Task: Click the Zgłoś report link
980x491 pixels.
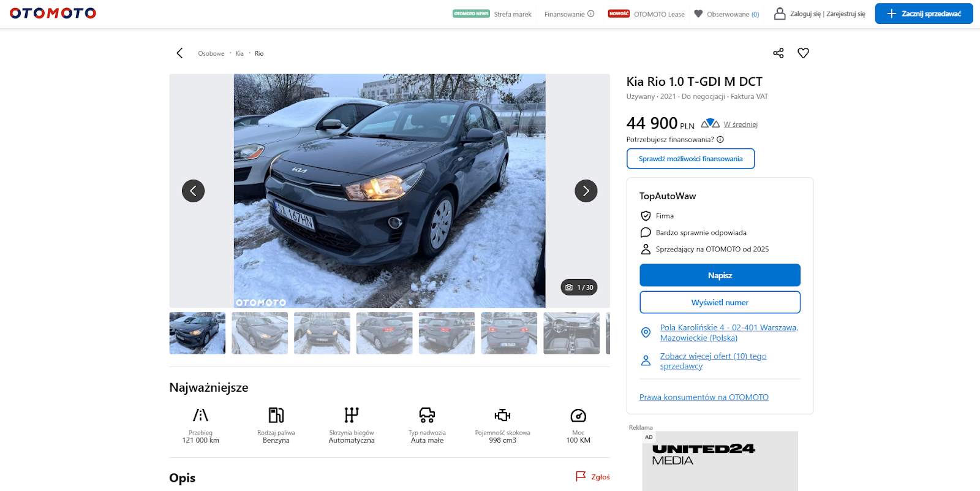Action: click(x=600, y=477)
